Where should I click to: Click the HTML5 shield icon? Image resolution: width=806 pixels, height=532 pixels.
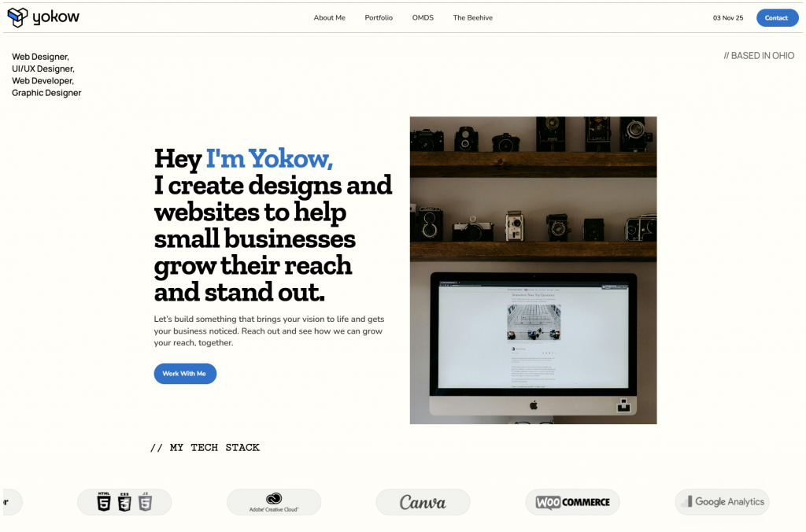click(x=104, y=501)
